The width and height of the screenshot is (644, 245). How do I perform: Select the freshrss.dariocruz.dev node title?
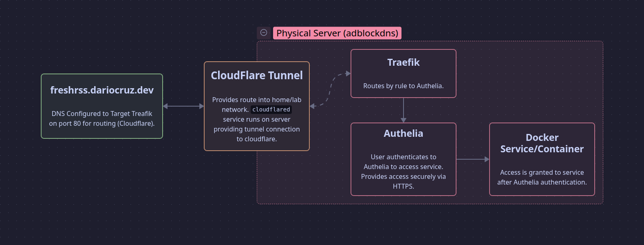click(x=102, y=90)
